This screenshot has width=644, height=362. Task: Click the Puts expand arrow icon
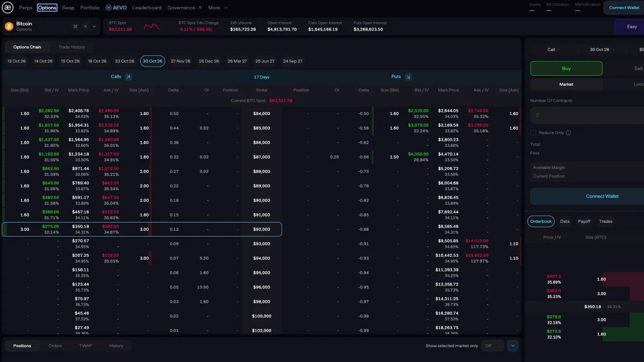[408, 77]
